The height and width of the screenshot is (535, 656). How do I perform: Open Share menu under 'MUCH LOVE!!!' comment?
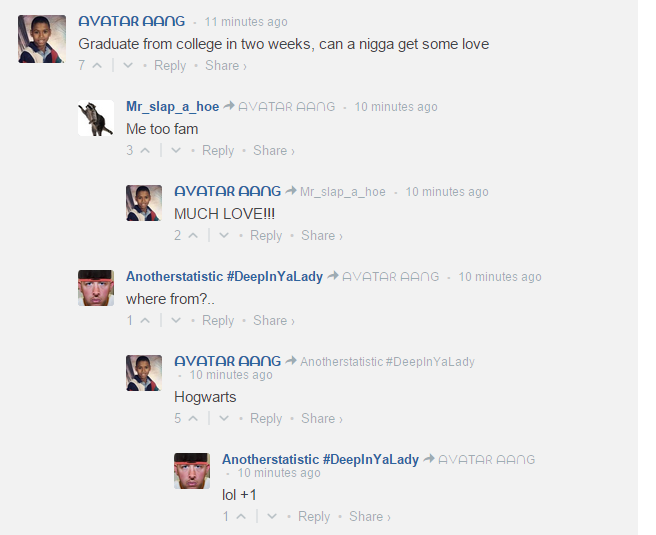pos(322,236)
